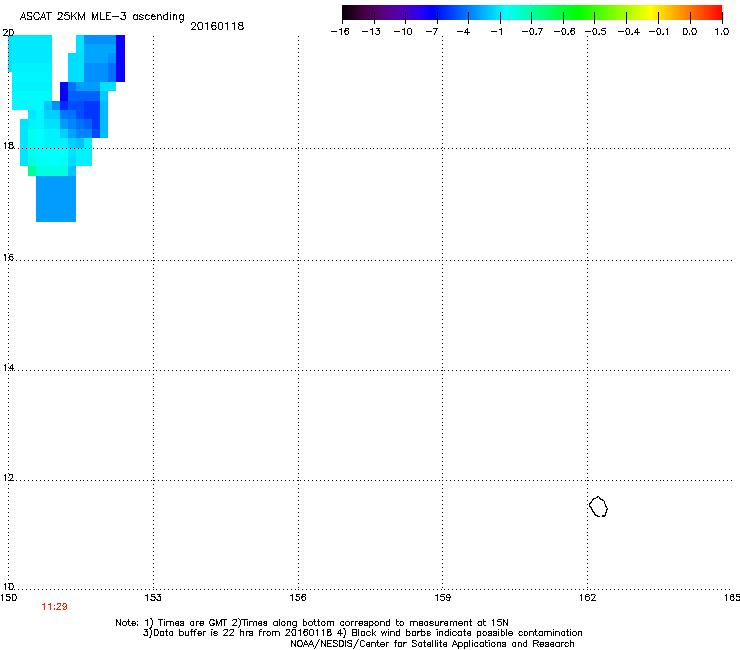740x650 pixels.
Task: Click the note 'Times are GMT' line
Action: (x=312, y=623)
